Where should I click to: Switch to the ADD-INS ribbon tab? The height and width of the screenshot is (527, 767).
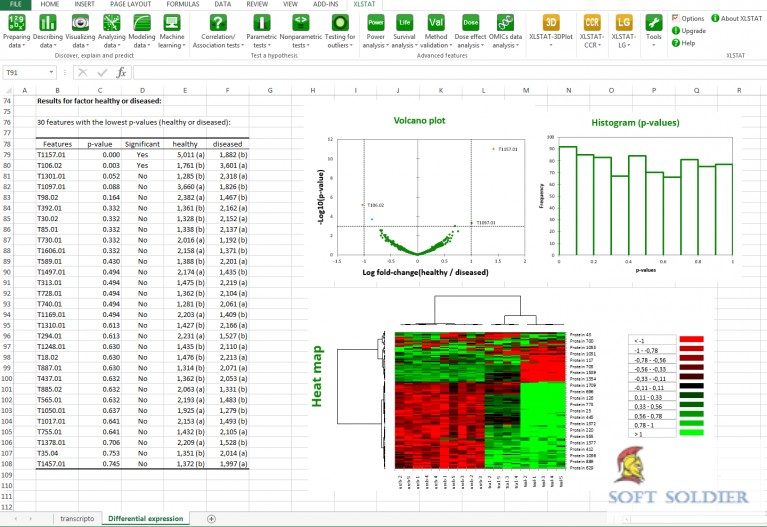coord(325,4)
